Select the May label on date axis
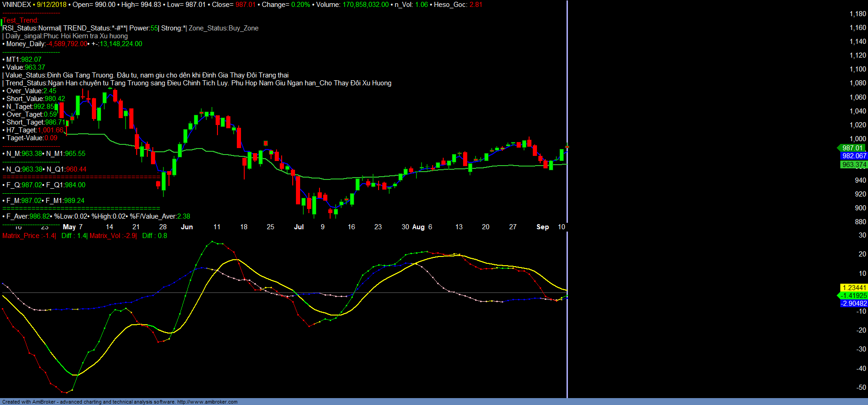The width and height of the screenshot is (868, 405). (x=69, y=227)
